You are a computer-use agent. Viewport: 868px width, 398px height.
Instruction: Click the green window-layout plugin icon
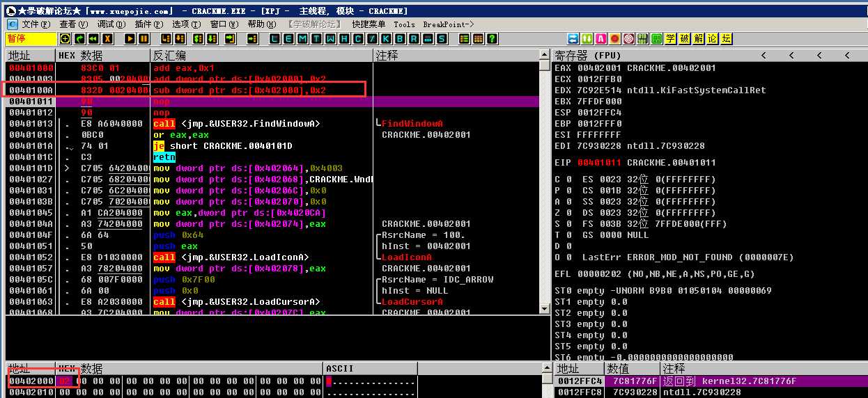657,39
